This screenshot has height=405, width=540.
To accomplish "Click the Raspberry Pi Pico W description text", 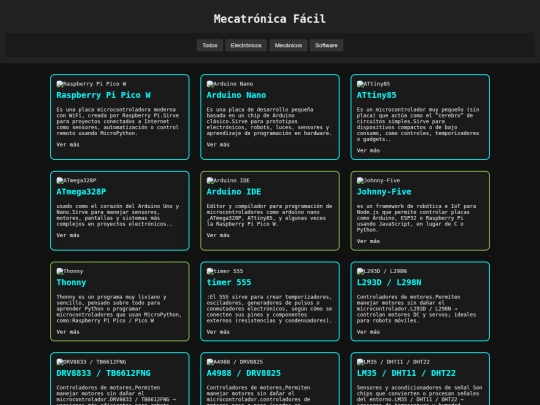I will tap(118, 121).
